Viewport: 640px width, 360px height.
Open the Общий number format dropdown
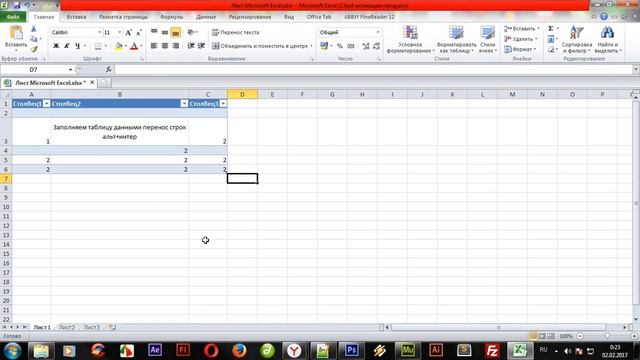pos(378,32)
